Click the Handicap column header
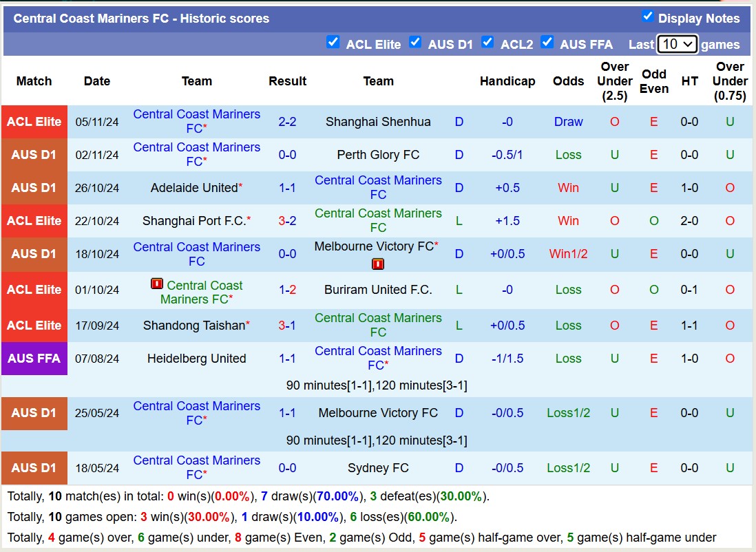Image resolution: width=756 pixels, height=552 pixels. (x=507, y=81)
